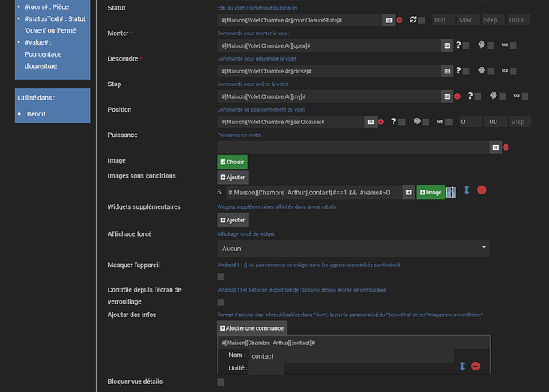The image size is (549, 392).
Task: Toggle confirm checkbox in Stop row
Action: pos(478,96)
